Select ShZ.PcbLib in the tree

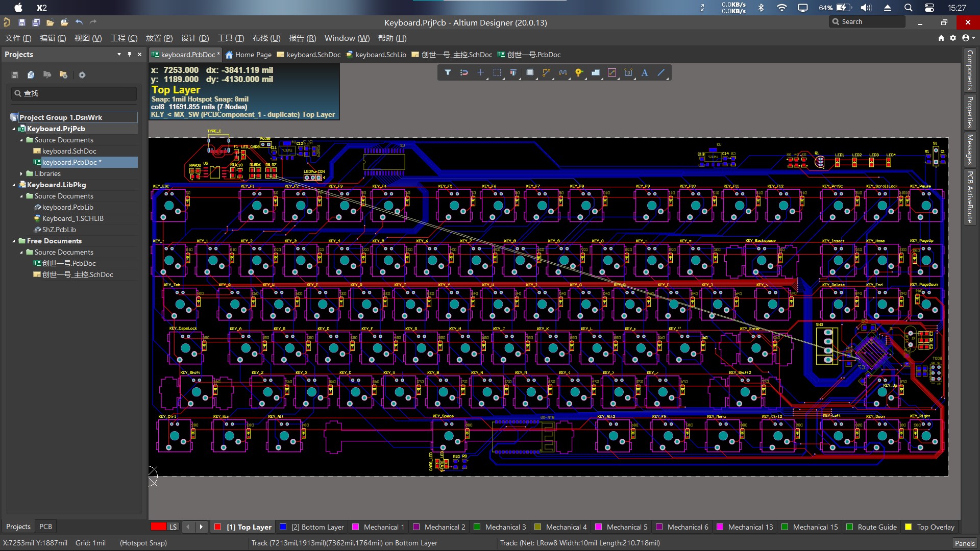pyautogui.click(x=59, y=230)
